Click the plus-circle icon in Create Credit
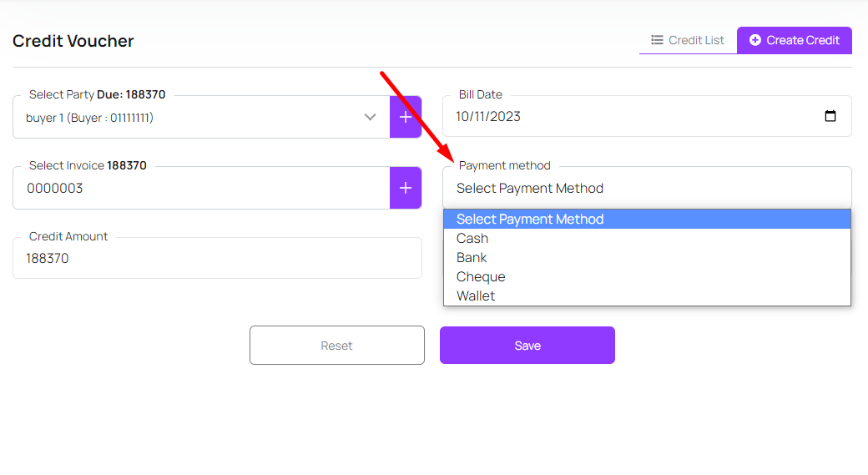Image resolution: width=868 pixels, height=475 pixels. [x=755, y=40]
